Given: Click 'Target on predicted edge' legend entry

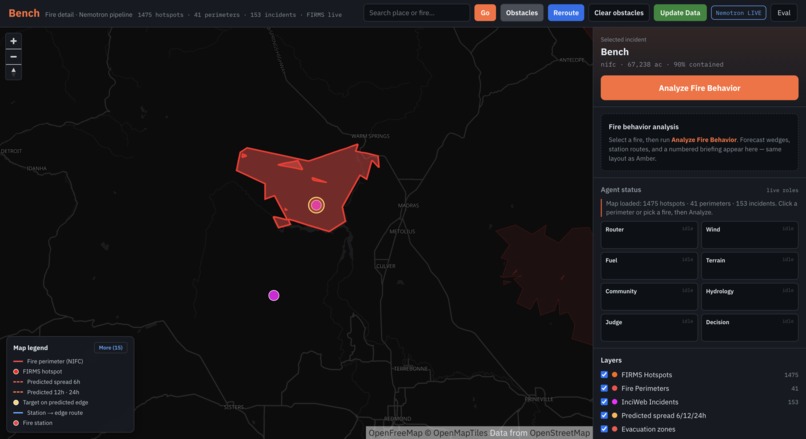Looking at the screenshot, I should [50, 403].
